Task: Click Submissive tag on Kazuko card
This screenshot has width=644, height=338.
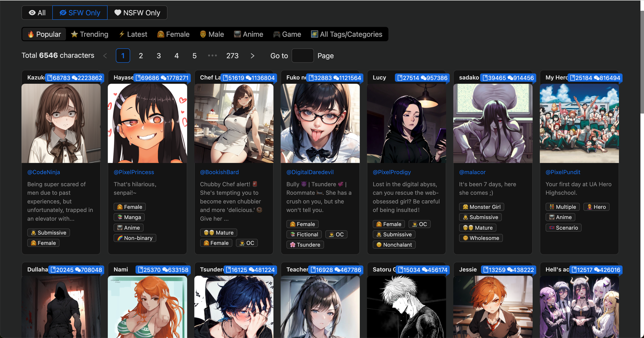Action: pyautogui.click(x=49, y=233)
